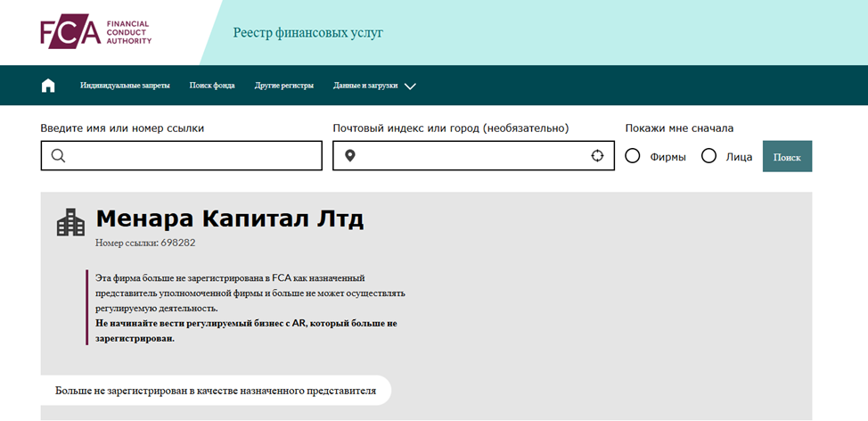This screenshot has width=868, height=421.
Task: Focus the postcode or city input field
Action: click(473, 156)
